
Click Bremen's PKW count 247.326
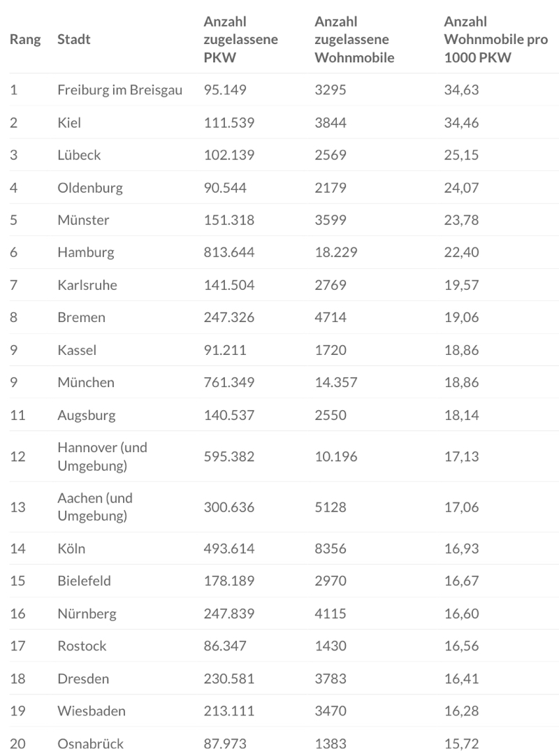(229, 317)
